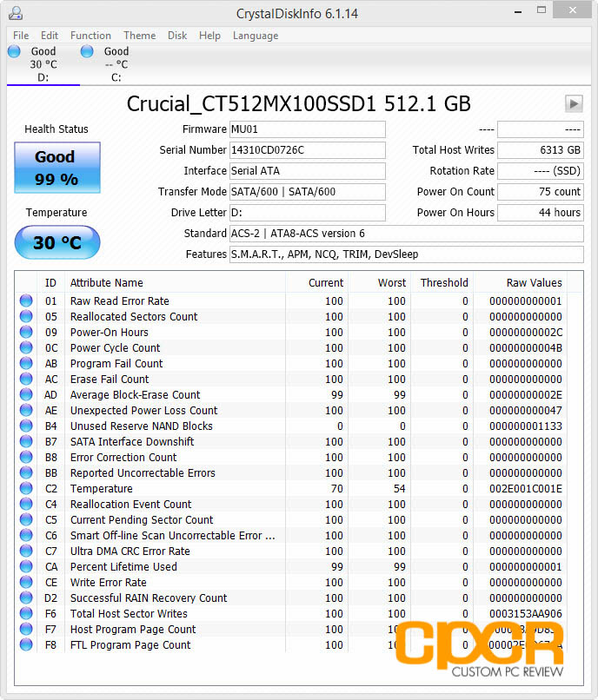
Task: Click the Current column header
Action: click(x=317, y=282)
